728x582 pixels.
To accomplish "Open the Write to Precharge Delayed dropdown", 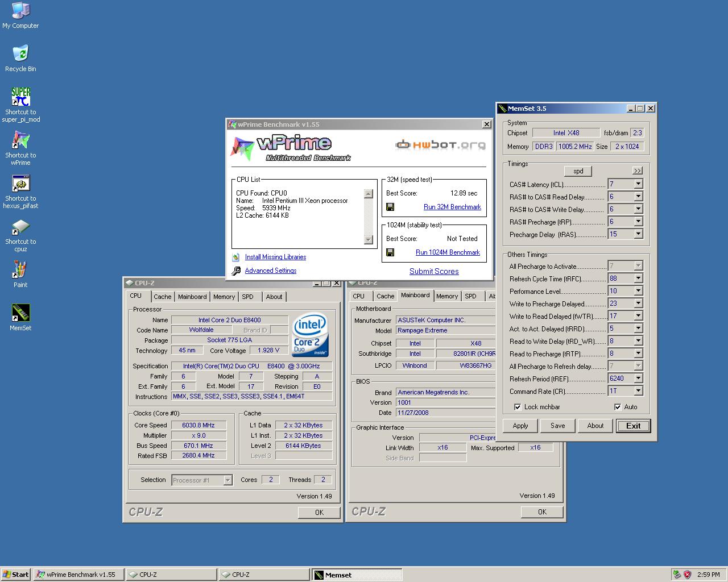I will [638, 304].
